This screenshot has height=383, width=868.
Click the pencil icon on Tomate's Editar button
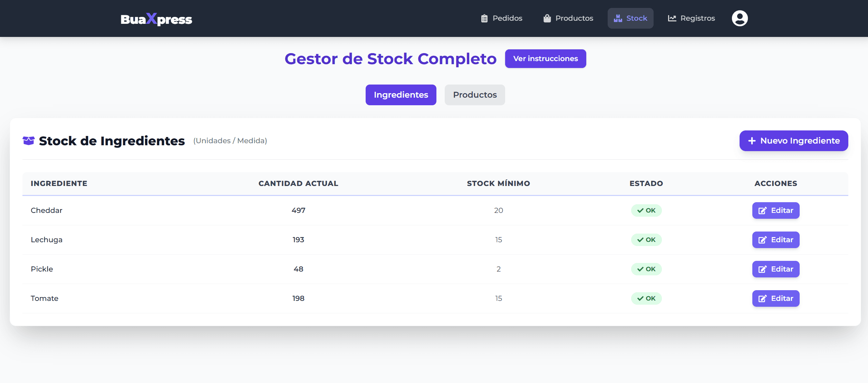(762, 298)
